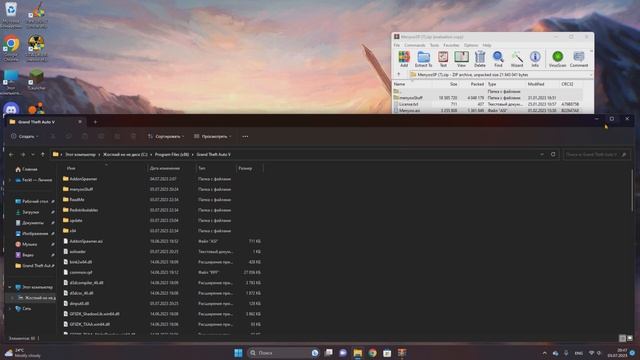The height and width of the screenshot is (360, 640).
Task: Click Этот компьютер in the breadcrumb path
Action: pos(80,155)
